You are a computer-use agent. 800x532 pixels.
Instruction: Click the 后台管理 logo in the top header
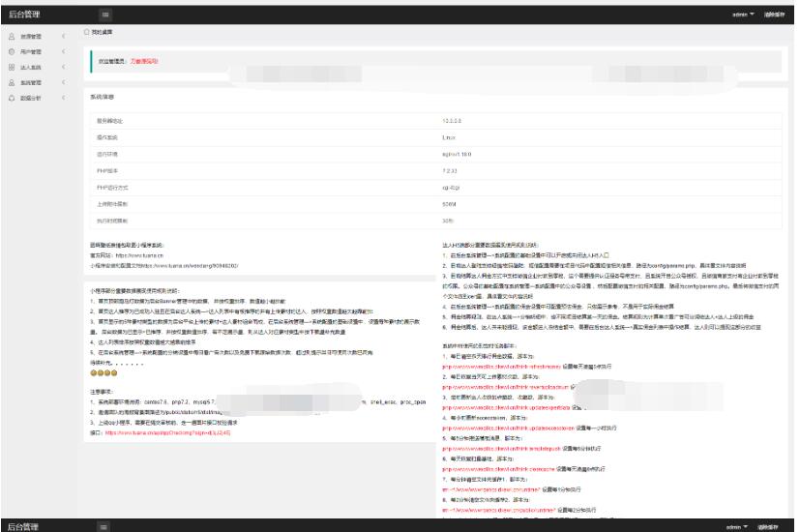24,15
